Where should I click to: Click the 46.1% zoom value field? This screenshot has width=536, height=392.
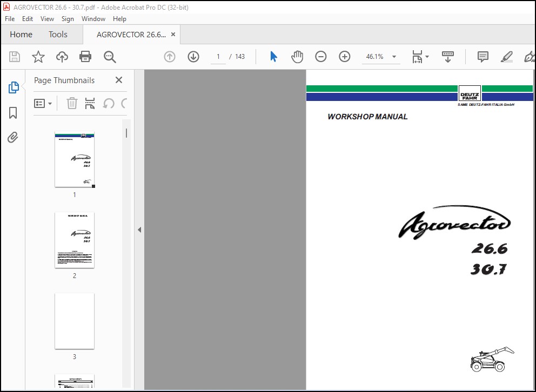click(374, 57)
